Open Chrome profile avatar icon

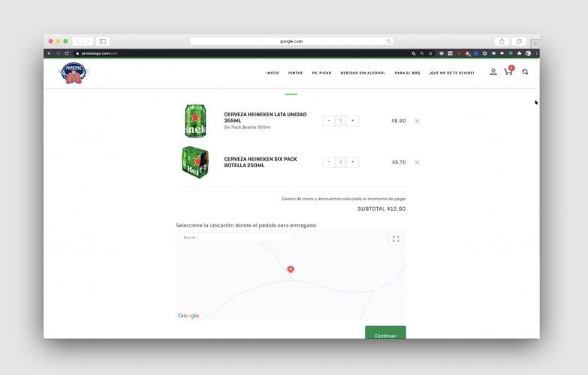[x=528, y=53]
